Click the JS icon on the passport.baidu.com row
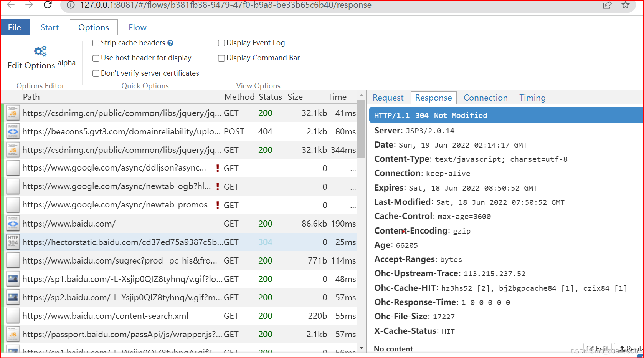The width and height of the screenshot is (644, 358). pos(13,334)
